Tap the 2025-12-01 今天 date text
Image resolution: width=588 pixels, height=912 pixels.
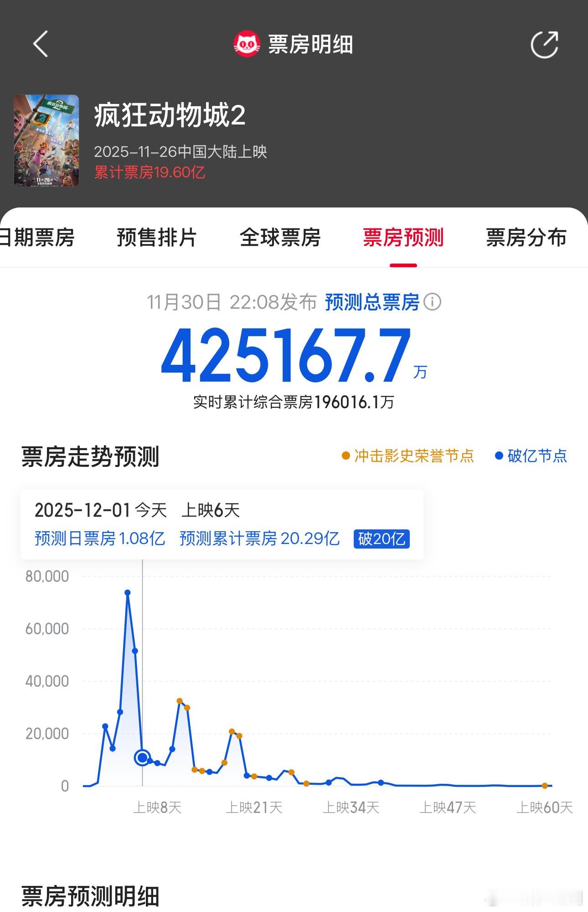pos(101,510)
